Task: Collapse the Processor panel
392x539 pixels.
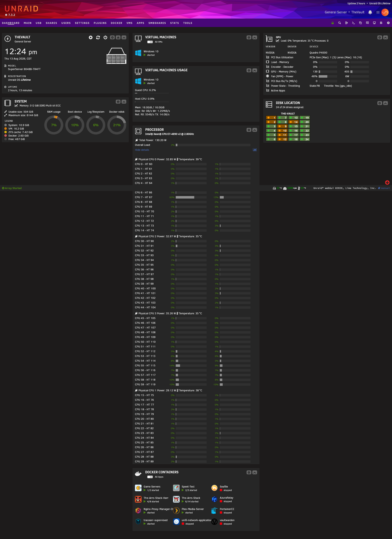Action: click(x=255, y=130)
